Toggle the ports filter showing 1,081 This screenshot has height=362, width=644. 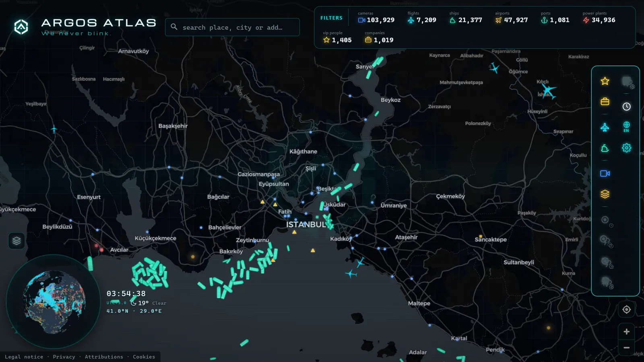pyautogui.click(x=555, y=17)
